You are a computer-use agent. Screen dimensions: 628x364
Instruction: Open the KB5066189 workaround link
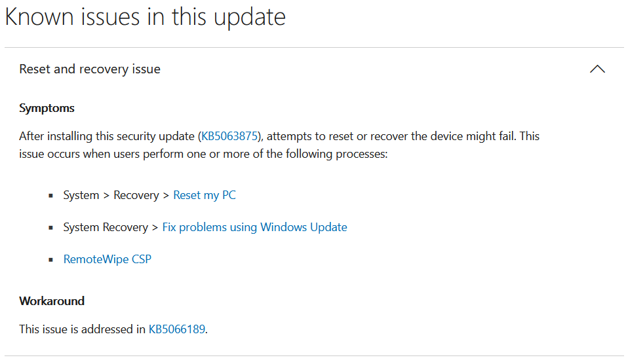point(177,329)
